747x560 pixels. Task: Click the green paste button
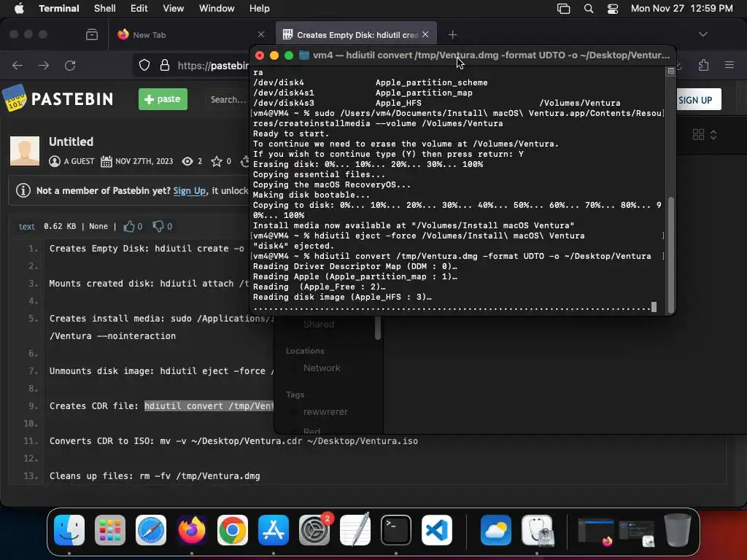pyautogui.click(x=163, y=99)
